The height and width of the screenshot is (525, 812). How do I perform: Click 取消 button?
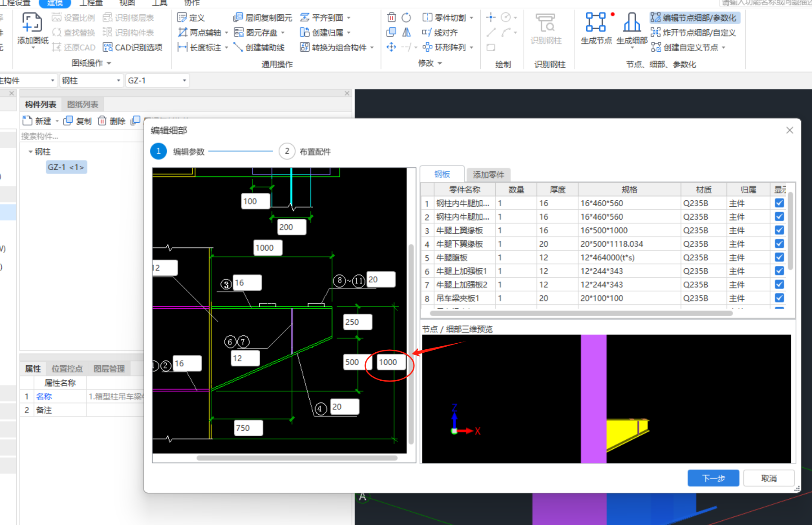pyautogui.click(x=769, y=478)
